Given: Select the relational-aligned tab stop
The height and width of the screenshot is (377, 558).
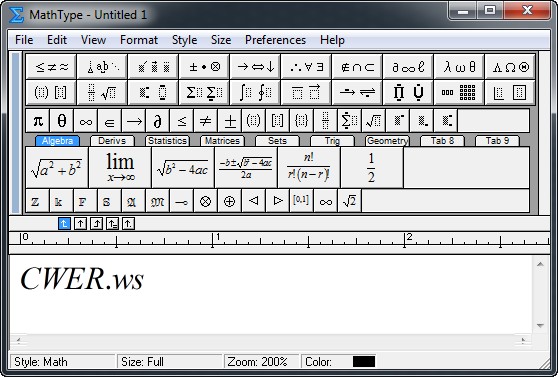Looking at the screenshot, I should tap(112, 224).
